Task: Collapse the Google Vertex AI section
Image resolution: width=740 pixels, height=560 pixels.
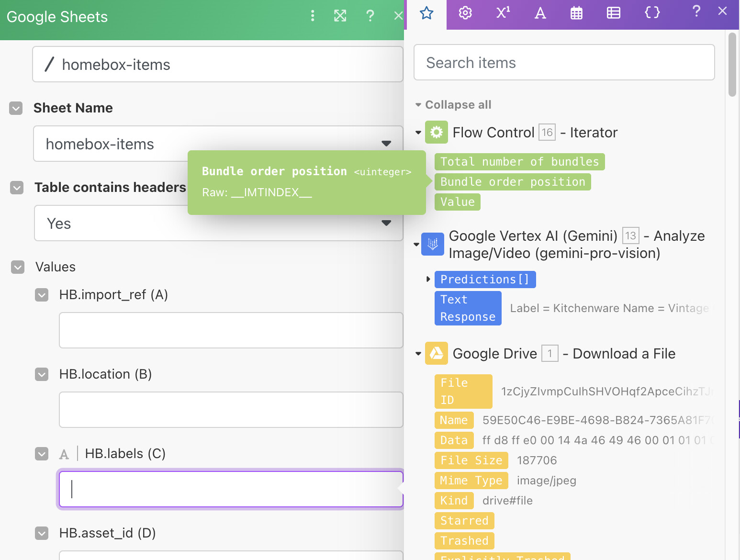Action: click(x=416, y=244)
